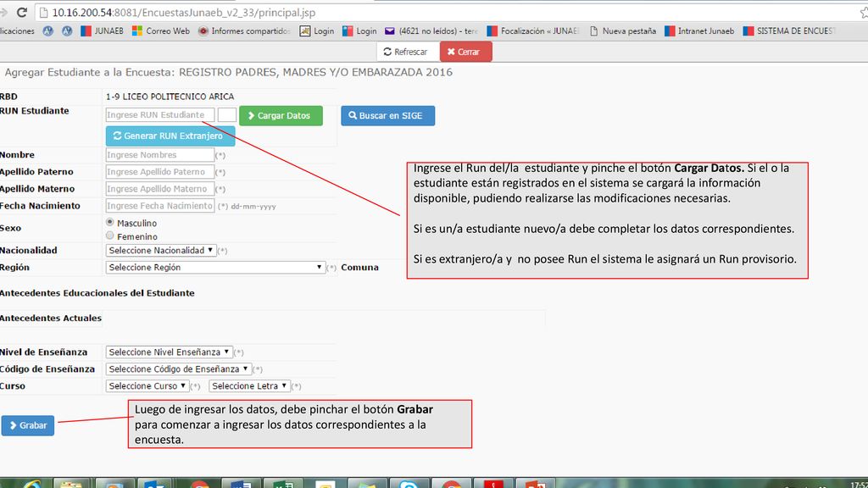Click the Comuna label

(359, 267)
